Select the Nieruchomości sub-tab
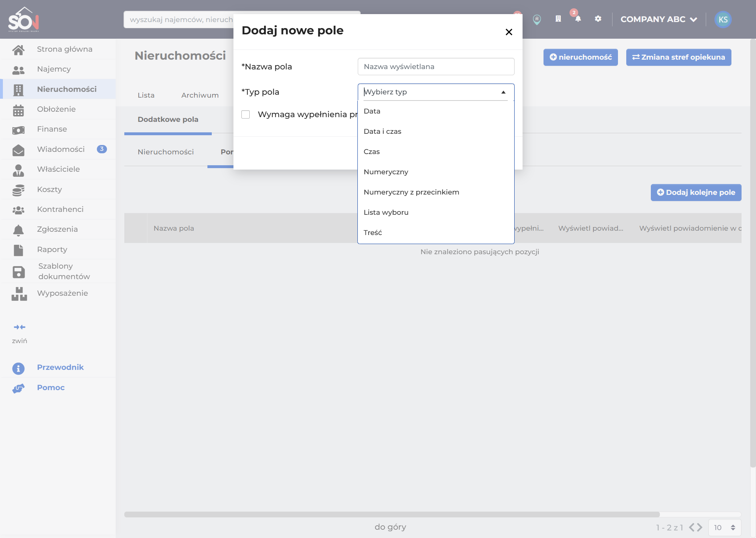 (x=166, y=152)
